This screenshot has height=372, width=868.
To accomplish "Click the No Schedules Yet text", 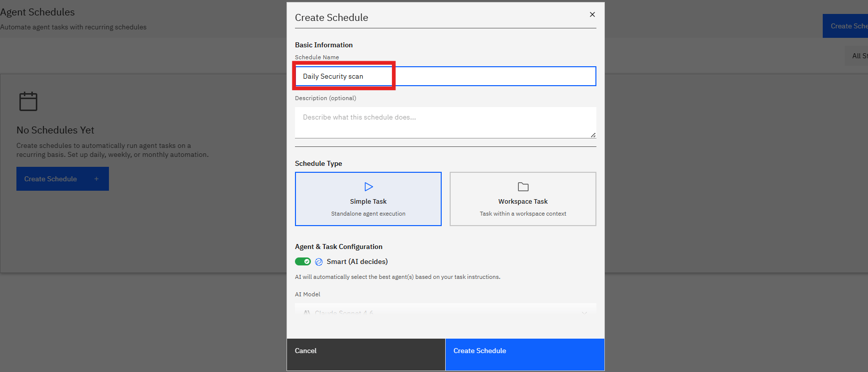I will [x=55, y=130].
